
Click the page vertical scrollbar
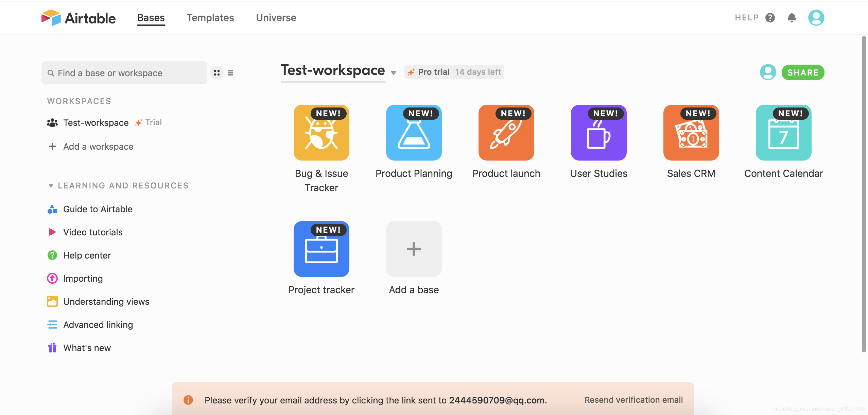tap(864, 194)
